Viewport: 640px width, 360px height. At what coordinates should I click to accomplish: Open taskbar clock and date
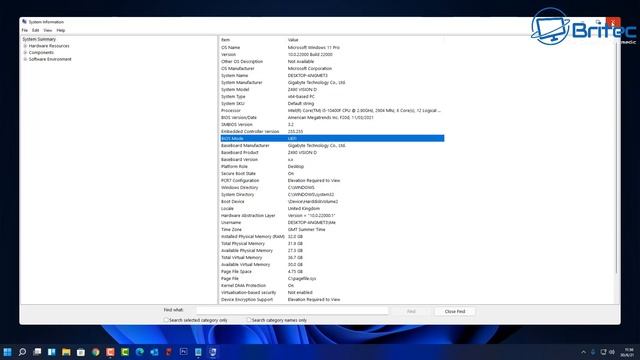point(628,352)
